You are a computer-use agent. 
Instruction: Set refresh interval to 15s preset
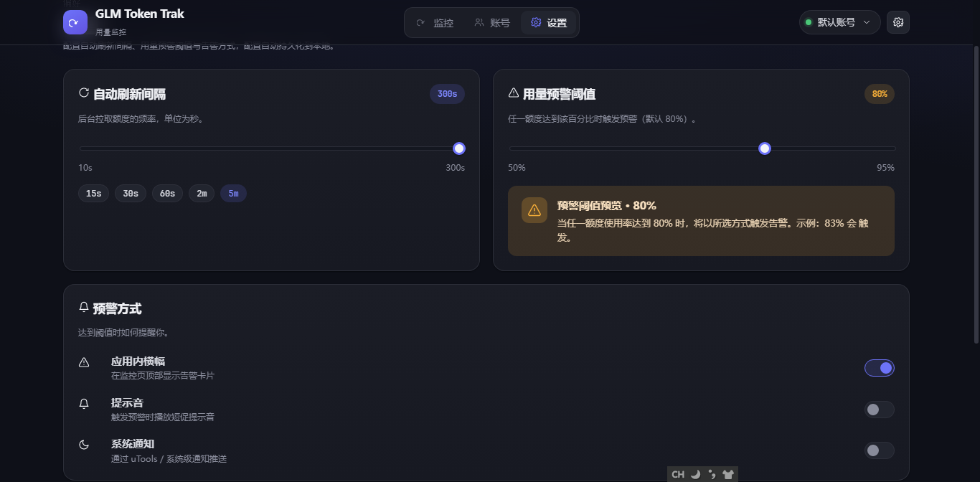click(x=93, y=194)
